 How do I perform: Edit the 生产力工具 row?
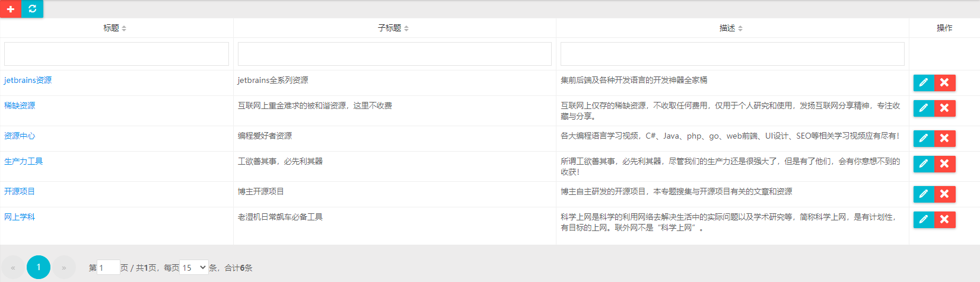coord(924,164)
